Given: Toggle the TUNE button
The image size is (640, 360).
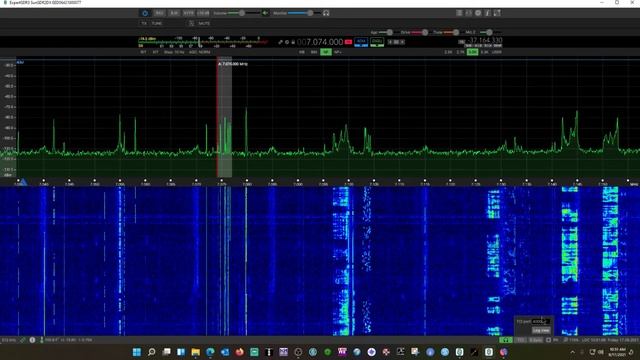Looking at the screenshot, I should coord(157,23).
